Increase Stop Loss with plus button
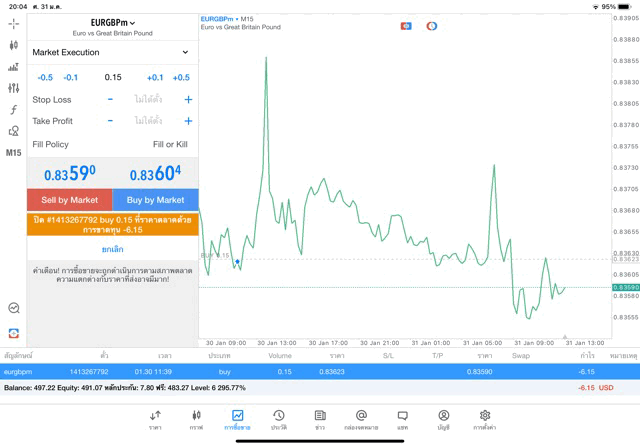The height and width of the screenshot is (447, 640). click(188, 100)
